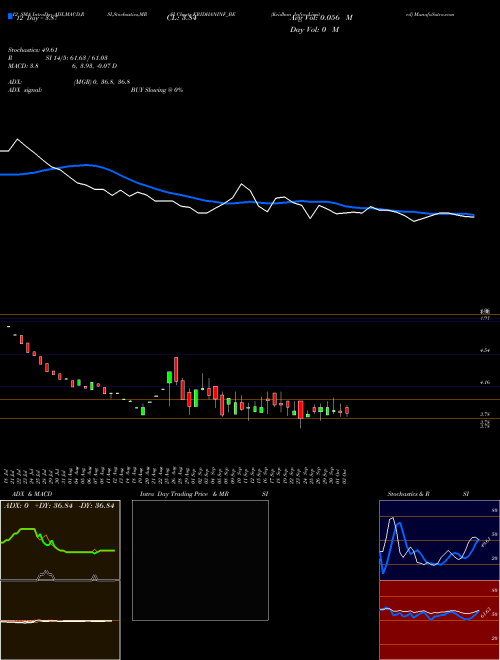Click the 'Stochastics & R' panel title

[409, 494]
